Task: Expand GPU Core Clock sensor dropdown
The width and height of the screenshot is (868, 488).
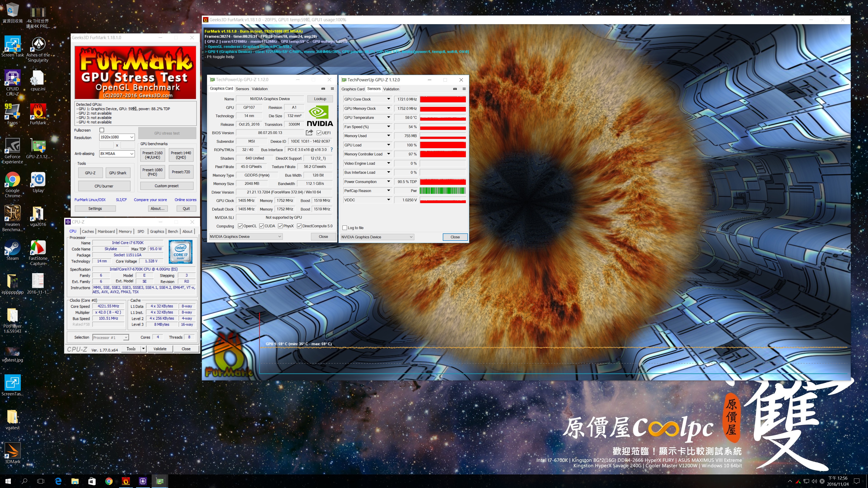Action: 389,99
